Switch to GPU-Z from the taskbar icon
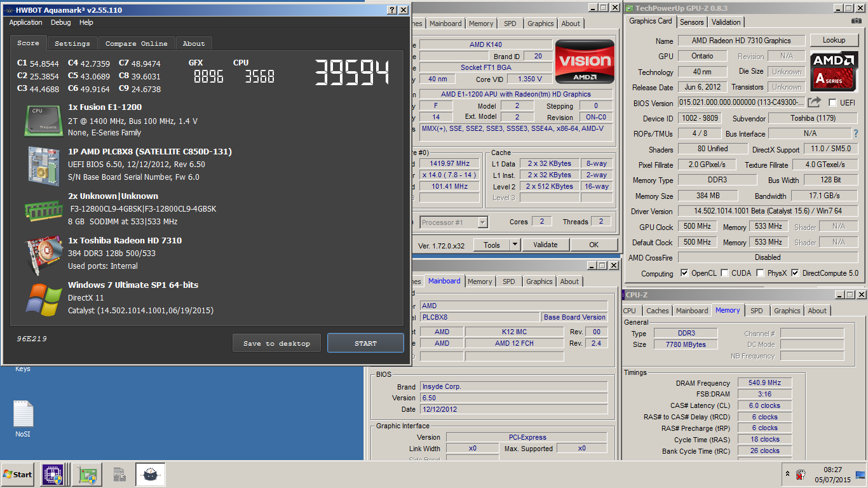Viewport: 868px width, 488px height. (x=86, y=475)
